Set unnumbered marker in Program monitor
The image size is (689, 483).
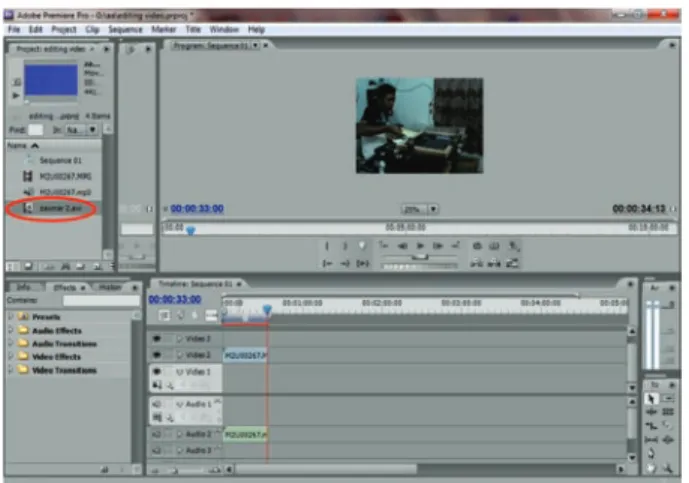coord(362,246)
